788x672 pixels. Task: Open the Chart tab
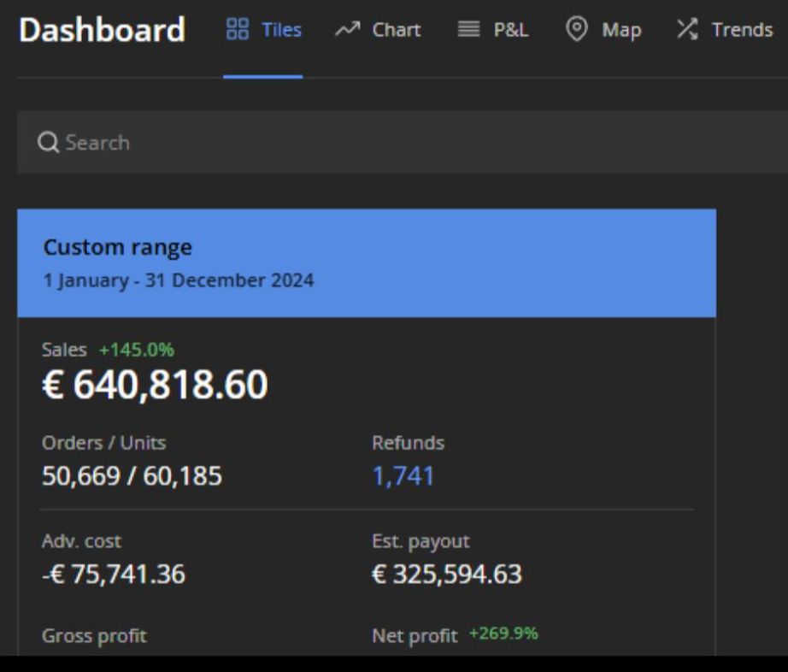point(378,30)
